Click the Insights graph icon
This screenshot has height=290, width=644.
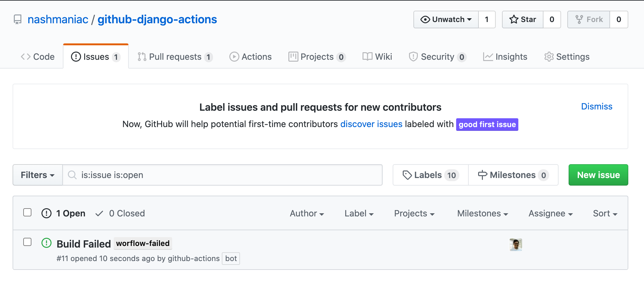488,57
